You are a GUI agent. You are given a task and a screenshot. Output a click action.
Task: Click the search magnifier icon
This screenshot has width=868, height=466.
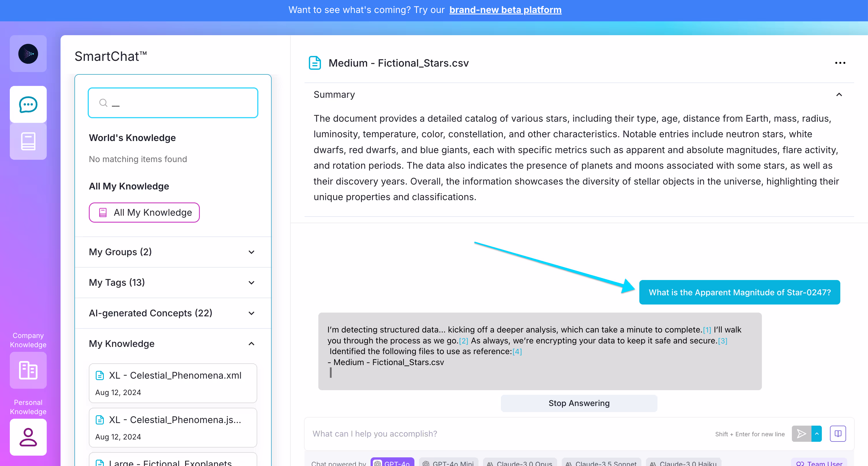click(104, 103)
